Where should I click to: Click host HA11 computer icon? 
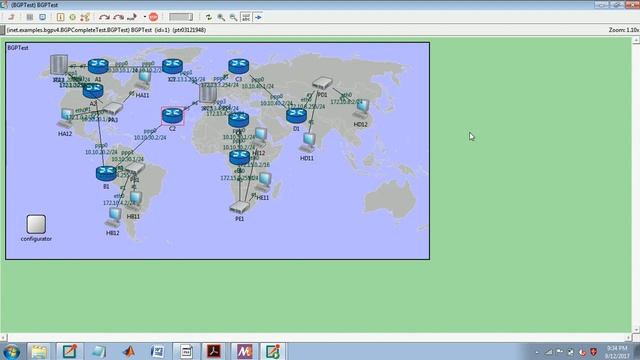tap(144, 80)
